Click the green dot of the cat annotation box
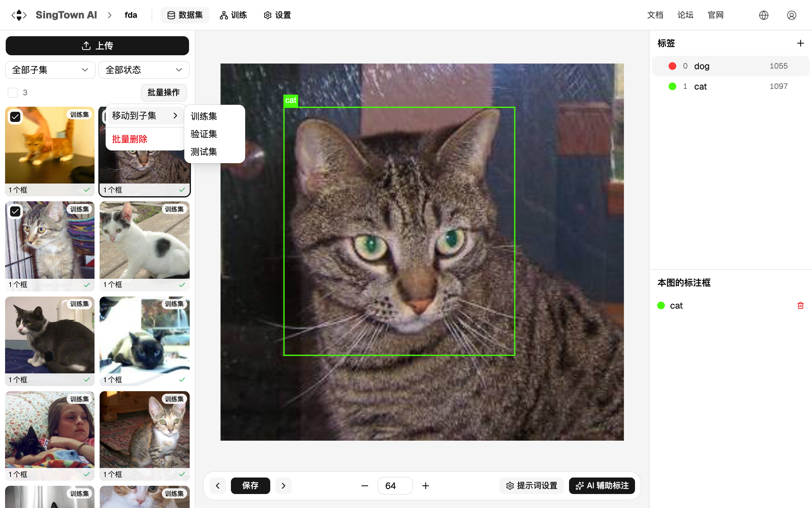 (661, 305)
